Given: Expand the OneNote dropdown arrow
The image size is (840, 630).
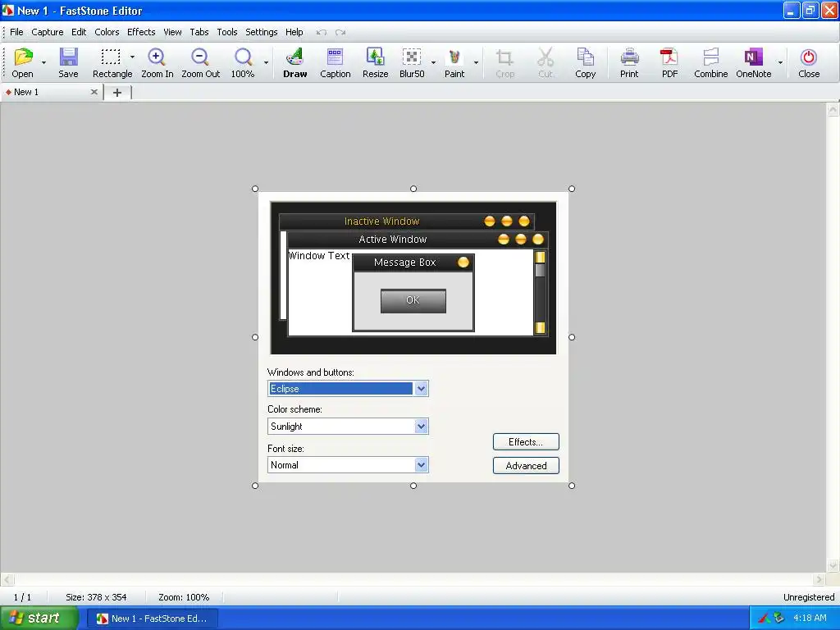Looking at the screenshot, I should click(781, 62).
